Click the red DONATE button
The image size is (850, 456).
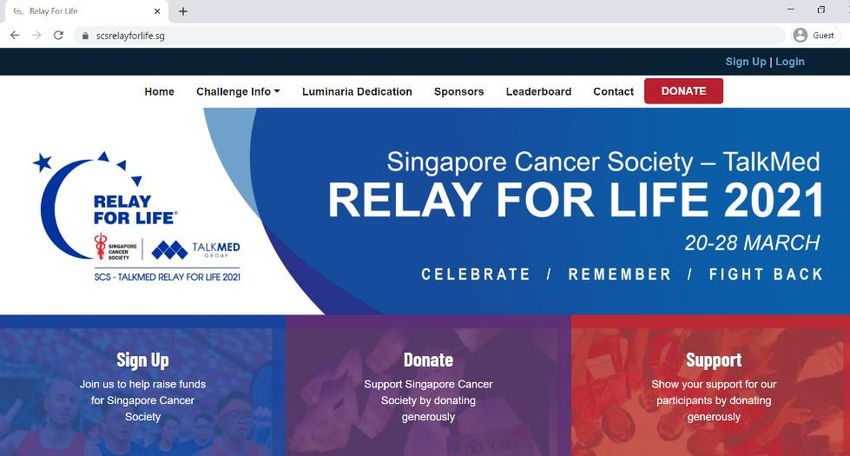(684, 91)
